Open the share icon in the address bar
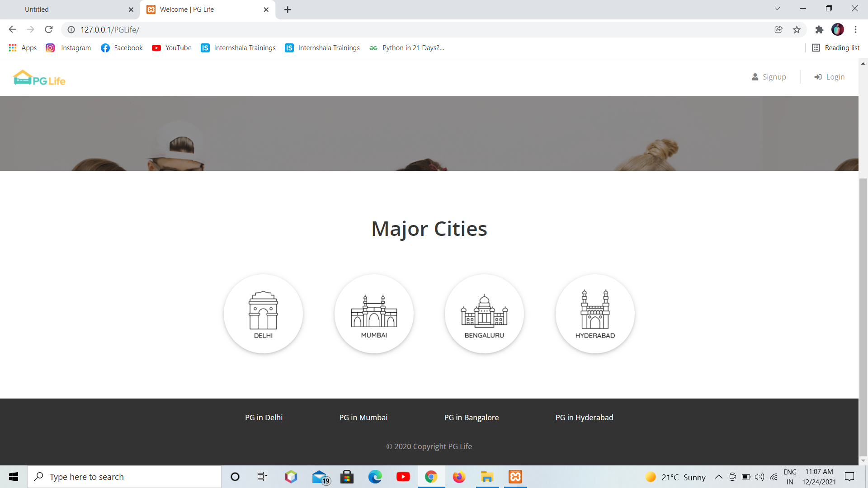The height and width of the screenshot is (488, 868). point(778,29)
